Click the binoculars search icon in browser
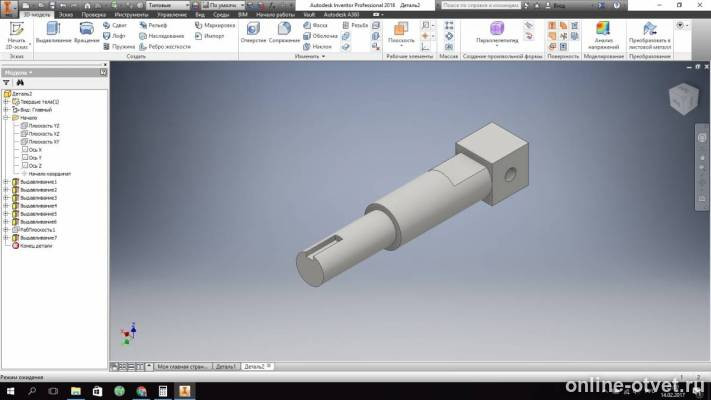711x400 pixels. [x=20, y=83]
